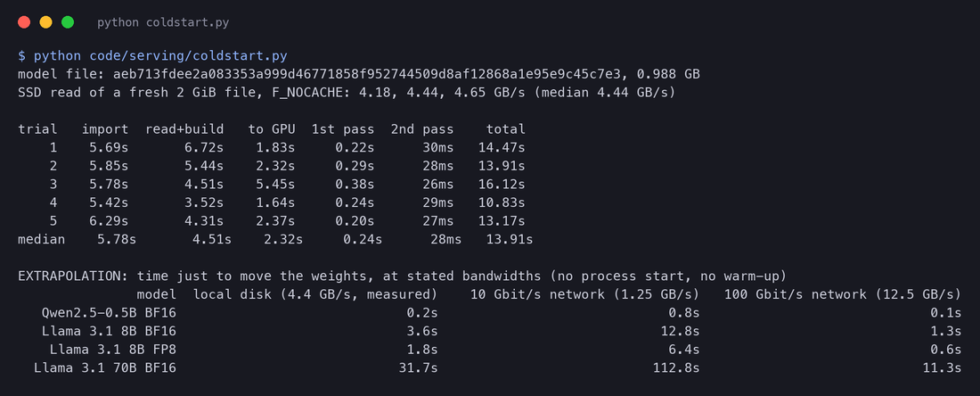The image size is (980, 396).
Task: Click the '1st pass' column header
Action: point(342,129)
